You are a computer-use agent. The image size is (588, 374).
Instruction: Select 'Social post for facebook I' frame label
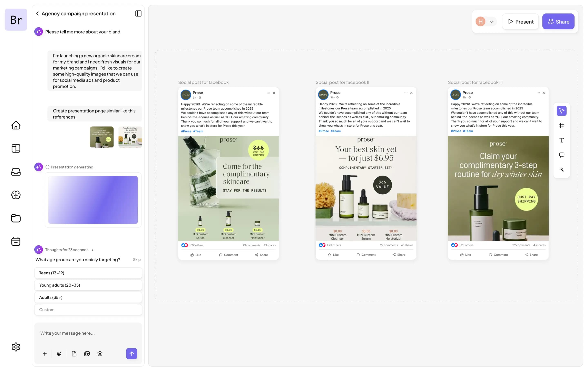coord(204,82)
